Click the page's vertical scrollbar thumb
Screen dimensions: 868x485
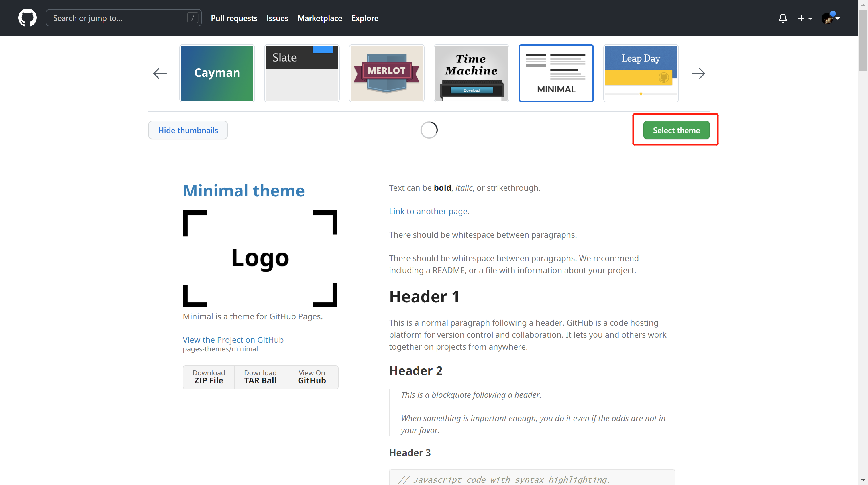point(863,40)
